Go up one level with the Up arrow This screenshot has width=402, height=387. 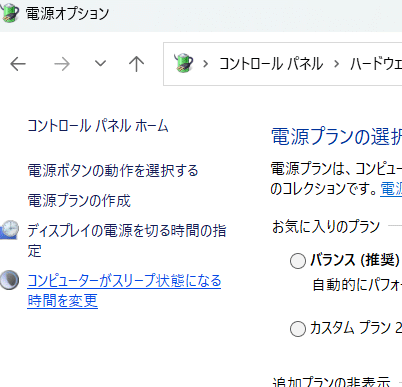point(136,64)
